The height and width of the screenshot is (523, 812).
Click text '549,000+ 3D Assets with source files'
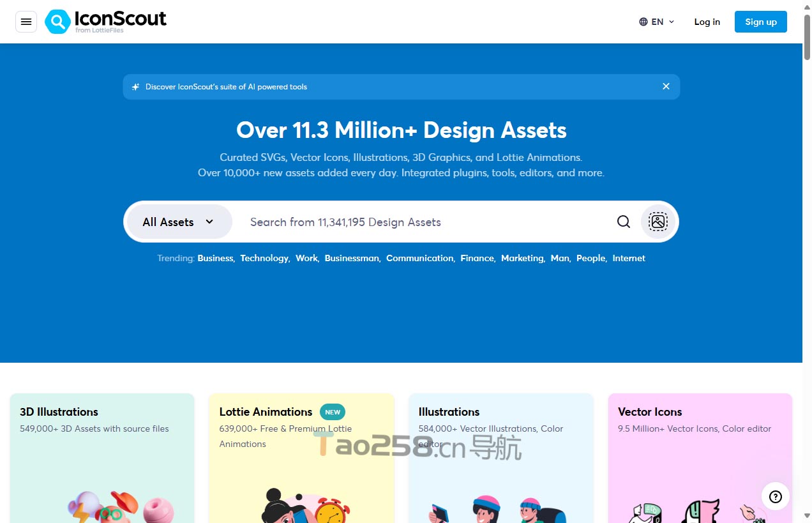[x=94, y=428]
